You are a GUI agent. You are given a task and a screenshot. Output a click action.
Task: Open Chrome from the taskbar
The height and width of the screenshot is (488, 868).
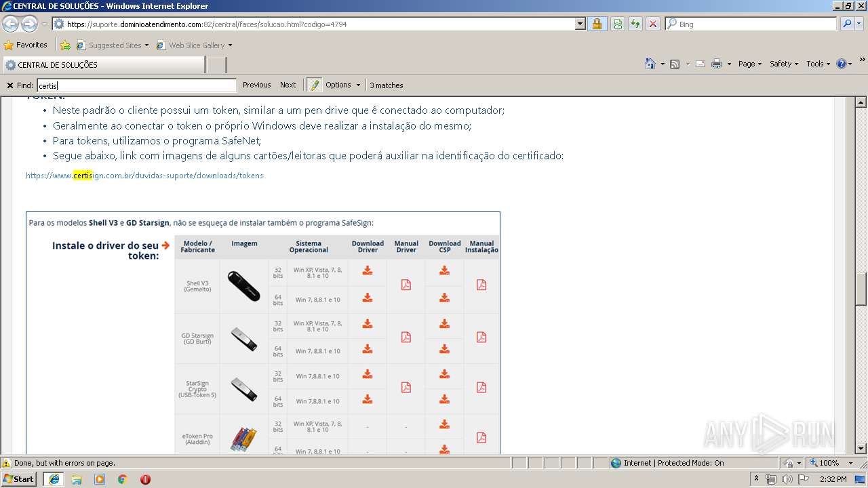123,479
